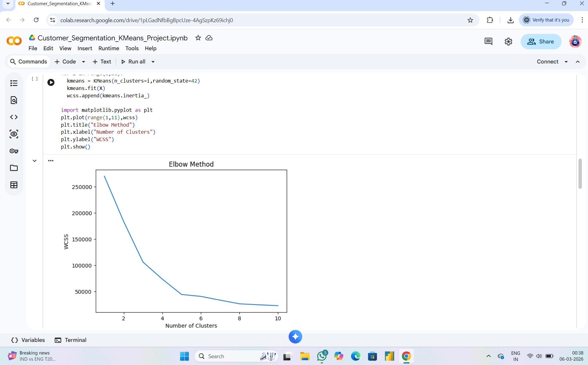Open the Connect options dropdown arrow
This screenshot has width=588, height=365.
[x=566, y=62]
